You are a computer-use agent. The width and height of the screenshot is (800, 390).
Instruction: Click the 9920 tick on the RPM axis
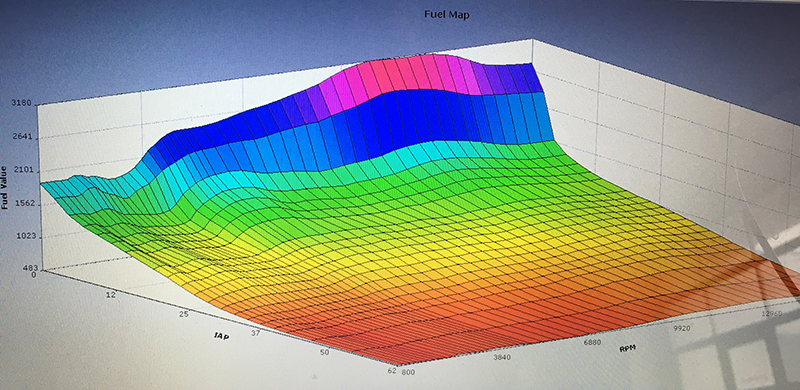(683, 328)
